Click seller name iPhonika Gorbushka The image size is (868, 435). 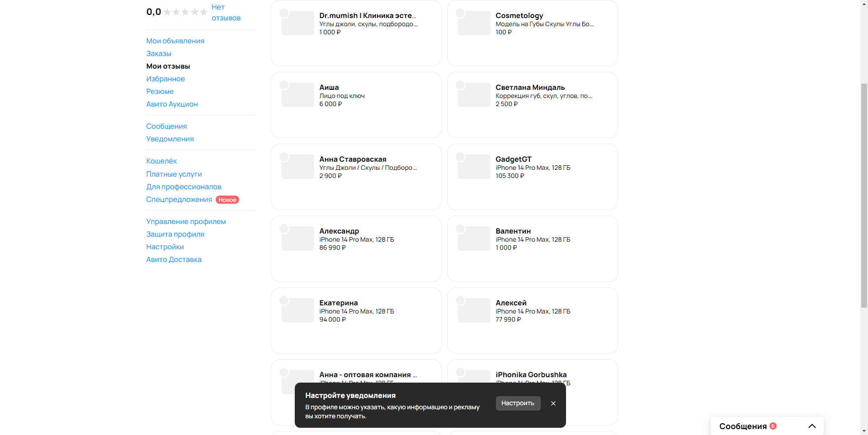(x=531, y=374)
